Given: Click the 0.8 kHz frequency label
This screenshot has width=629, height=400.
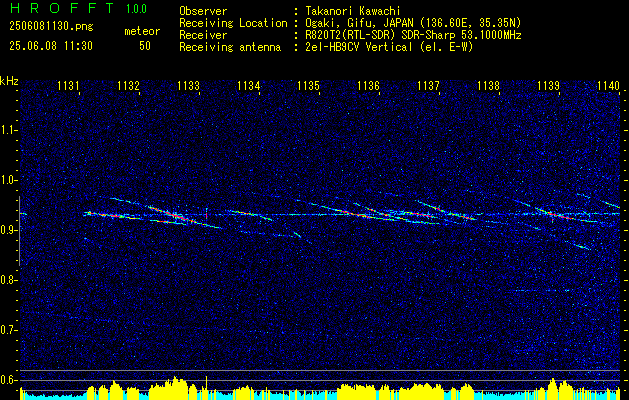Looking at the screenshot, I should [8, 280].
